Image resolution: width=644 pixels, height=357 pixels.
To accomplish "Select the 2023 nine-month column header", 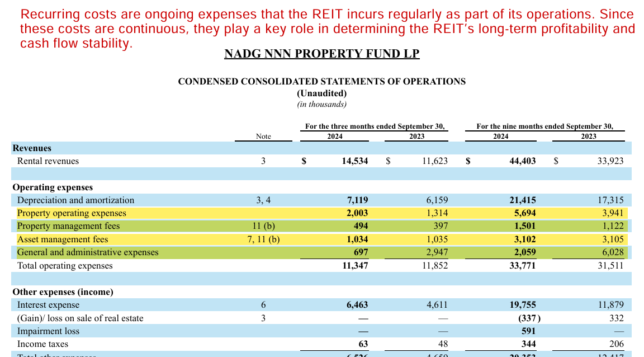I will (x=588, y=136).
